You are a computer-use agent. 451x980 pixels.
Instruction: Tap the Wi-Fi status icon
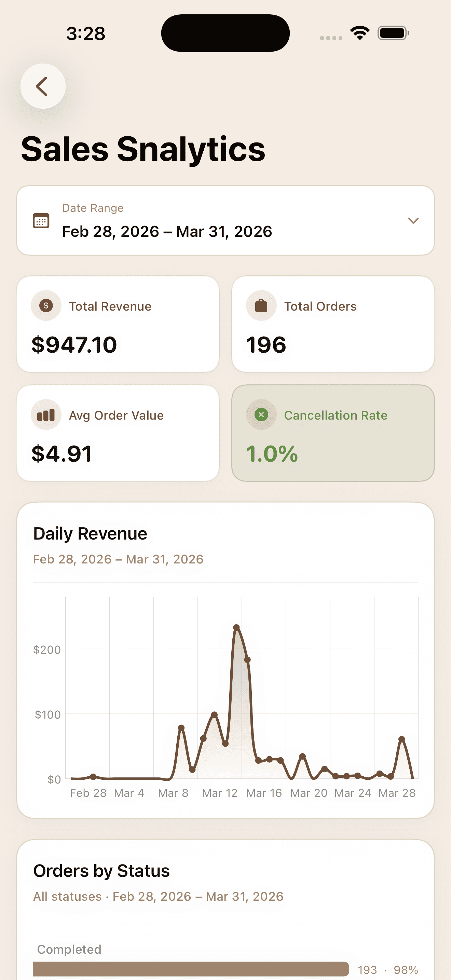pos(360,33)
